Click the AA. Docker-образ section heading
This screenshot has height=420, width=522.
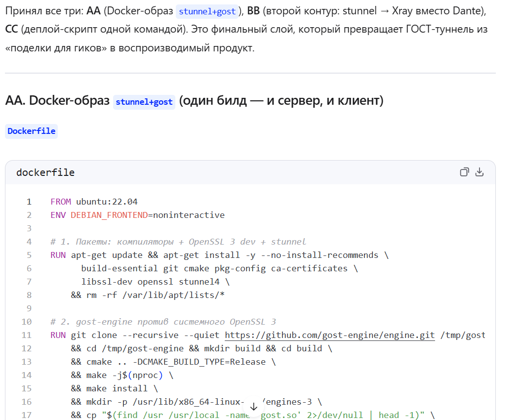[194, 101]
